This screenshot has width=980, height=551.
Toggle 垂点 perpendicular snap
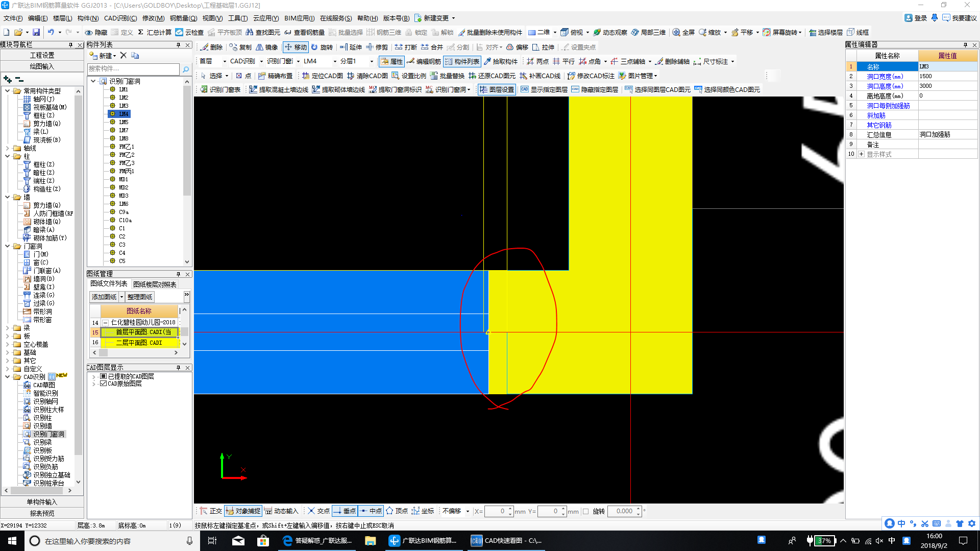(x=345, y=511)
